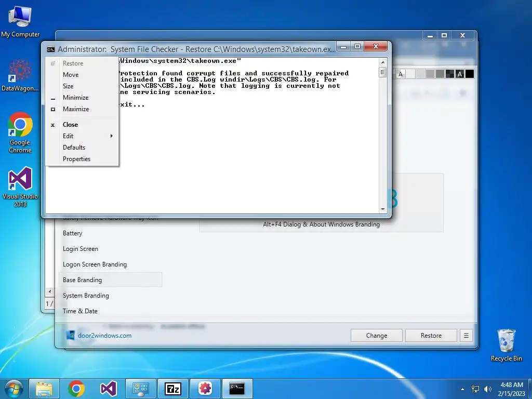Choose Properties from the system menu

point(82,159)
